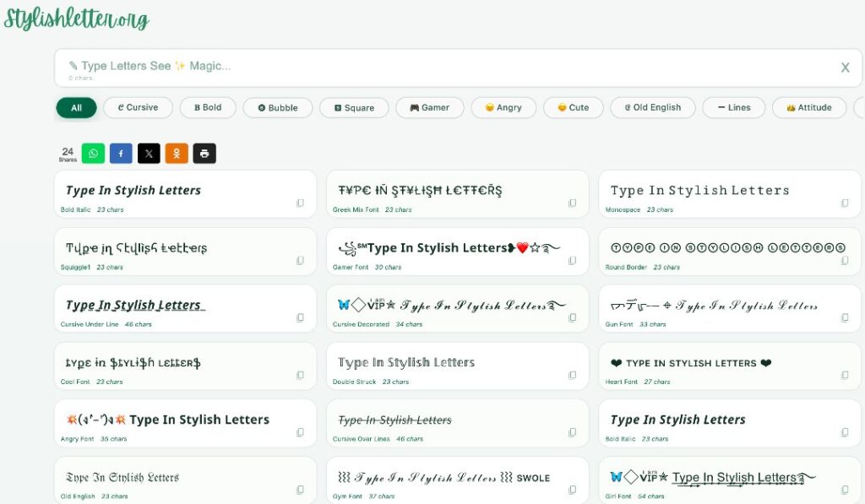
Task: Share via the Facebook icon
Action: pyautogui.click(x=121, y=154)
